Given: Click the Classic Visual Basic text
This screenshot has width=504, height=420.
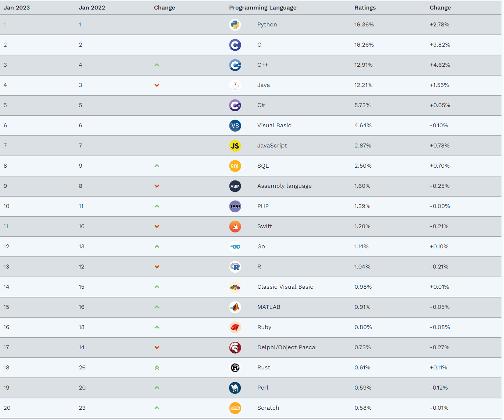Looking at the screenshot, I should 285,287.
